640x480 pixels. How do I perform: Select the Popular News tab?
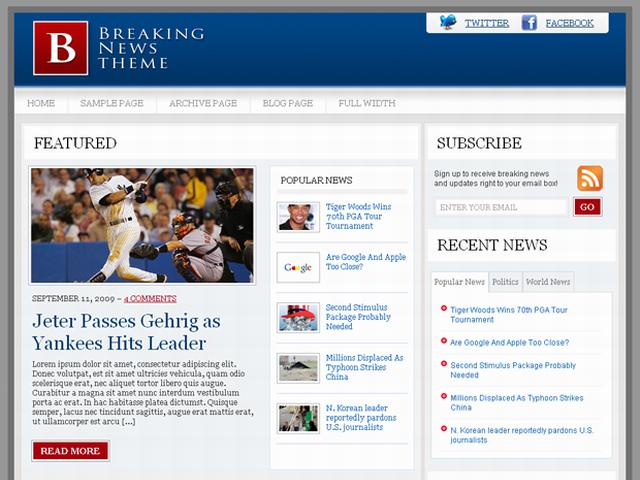[x=460, y=282]
